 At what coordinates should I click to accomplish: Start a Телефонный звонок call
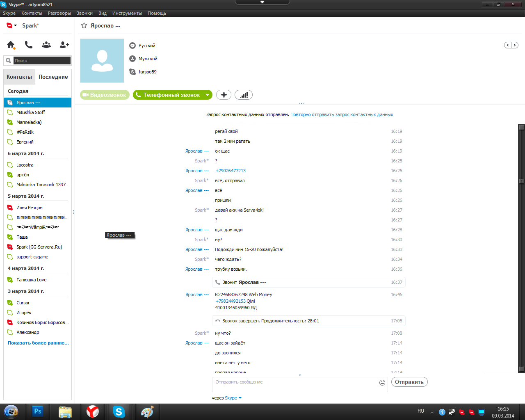[168, 95]
